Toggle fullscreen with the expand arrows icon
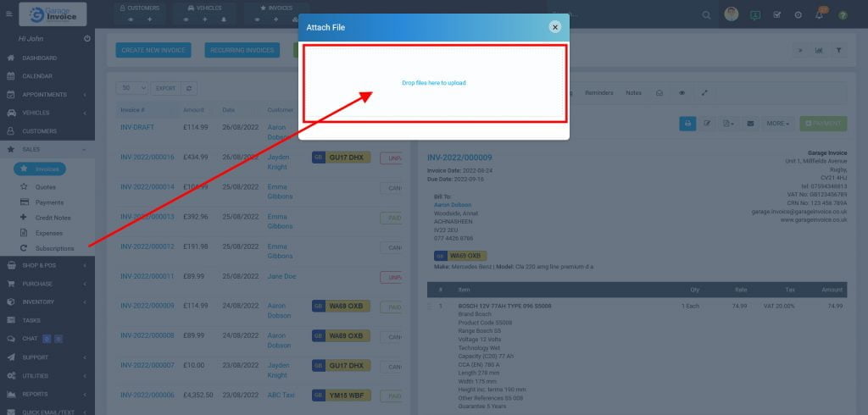This screenshot has height=415, width=868. (x=704, y=92)
